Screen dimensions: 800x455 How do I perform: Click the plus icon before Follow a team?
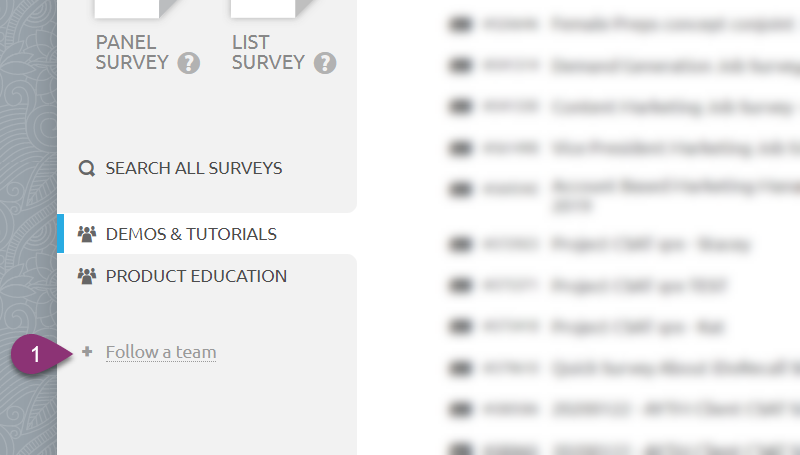click(87, 352)
